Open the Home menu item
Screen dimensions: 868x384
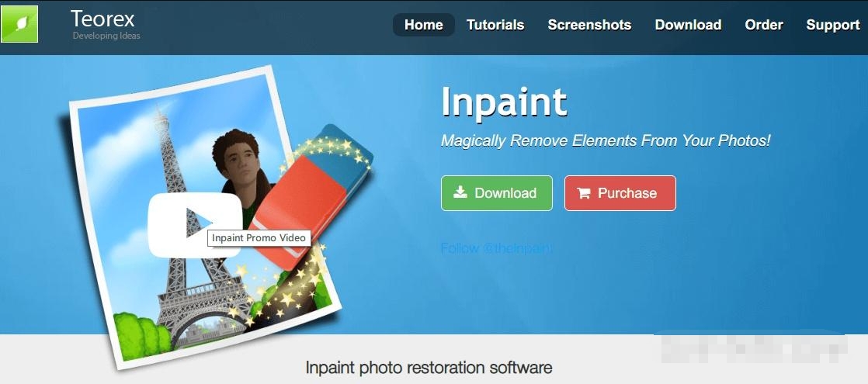coord(423,25)
